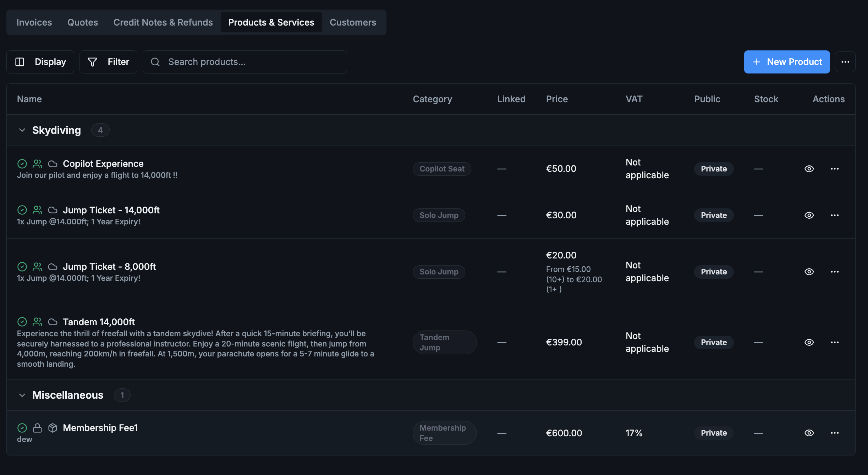Click the group users icon on Jump Ticket - 14,000ft

[37, 210]
